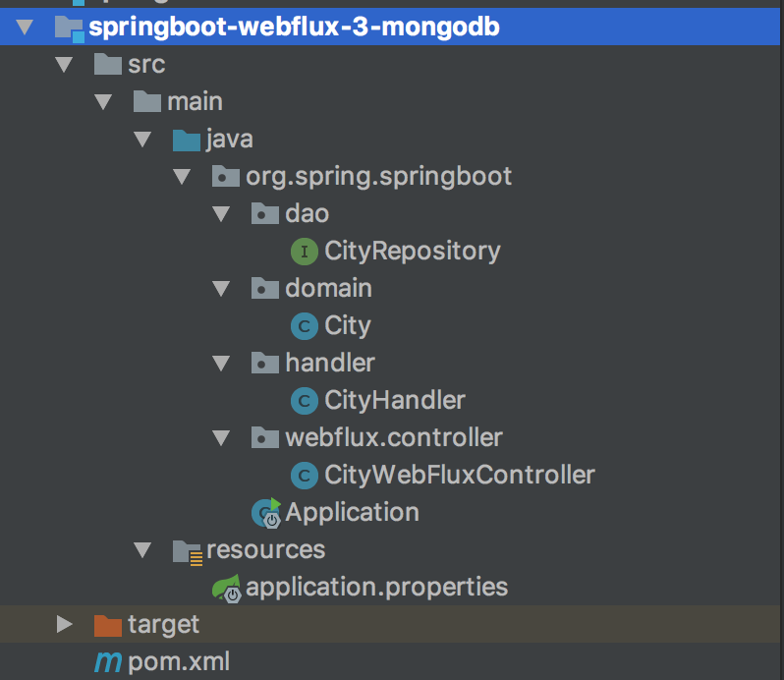Select the application.properties file name

pyautogui.click(x=376, y=588)
